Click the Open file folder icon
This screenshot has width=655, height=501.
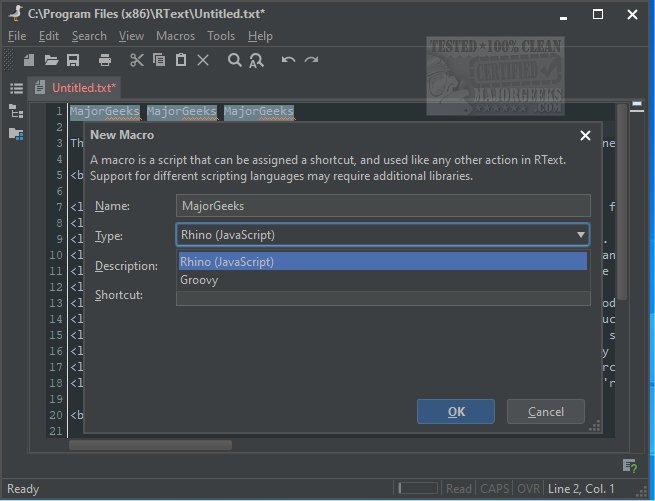51,60
